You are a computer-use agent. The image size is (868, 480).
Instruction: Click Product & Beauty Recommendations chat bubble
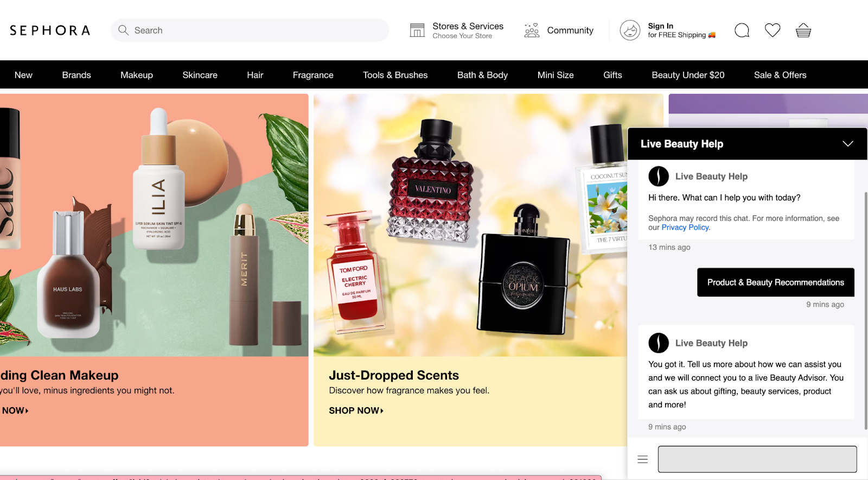pos(776,282)
